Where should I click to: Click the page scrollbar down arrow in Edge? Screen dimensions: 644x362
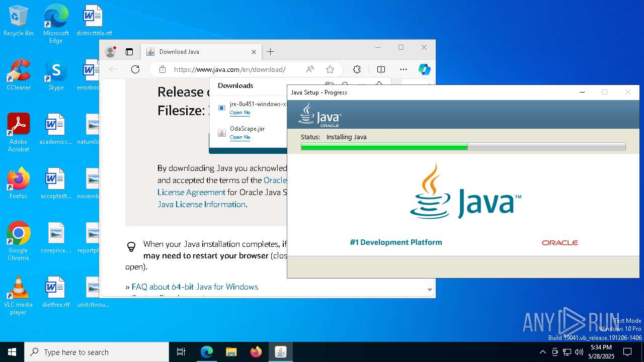pyautogui.click(x=430, y=290)
